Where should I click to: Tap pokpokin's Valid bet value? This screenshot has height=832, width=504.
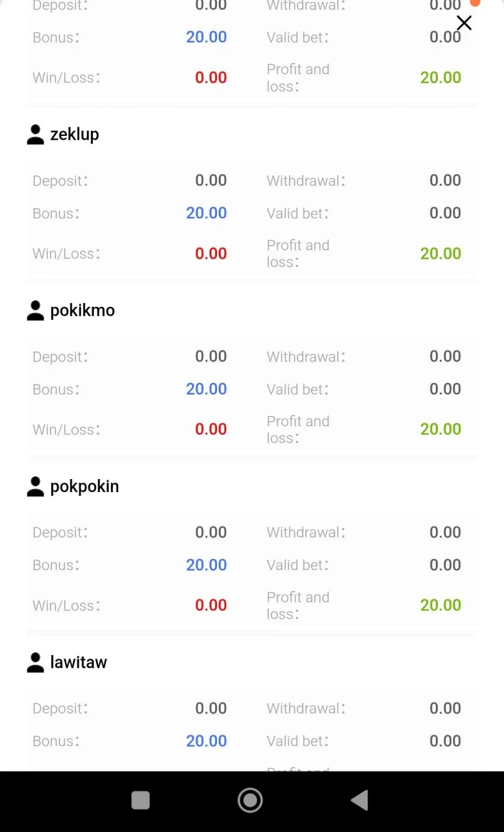[x=445, y=565]
